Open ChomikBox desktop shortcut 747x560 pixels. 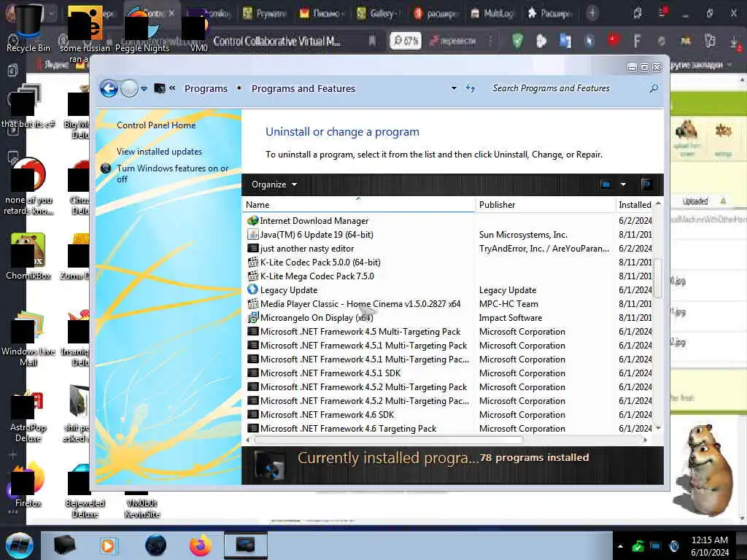tap(28, 256)
